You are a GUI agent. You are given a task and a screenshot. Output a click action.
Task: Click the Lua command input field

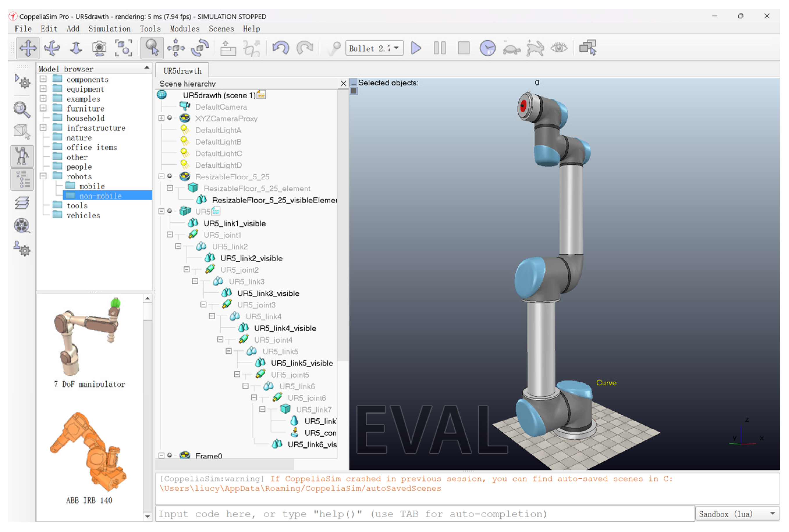[x=424, y=514]
